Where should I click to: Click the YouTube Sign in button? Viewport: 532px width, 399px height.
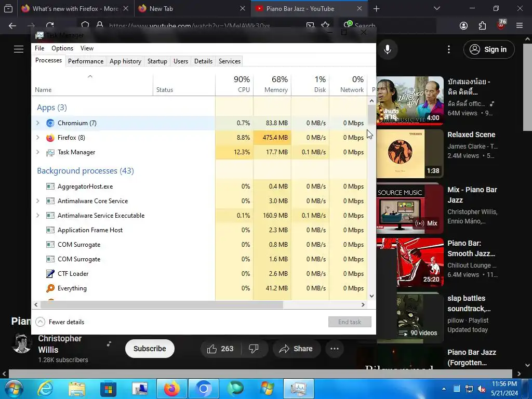pos(489,49)
